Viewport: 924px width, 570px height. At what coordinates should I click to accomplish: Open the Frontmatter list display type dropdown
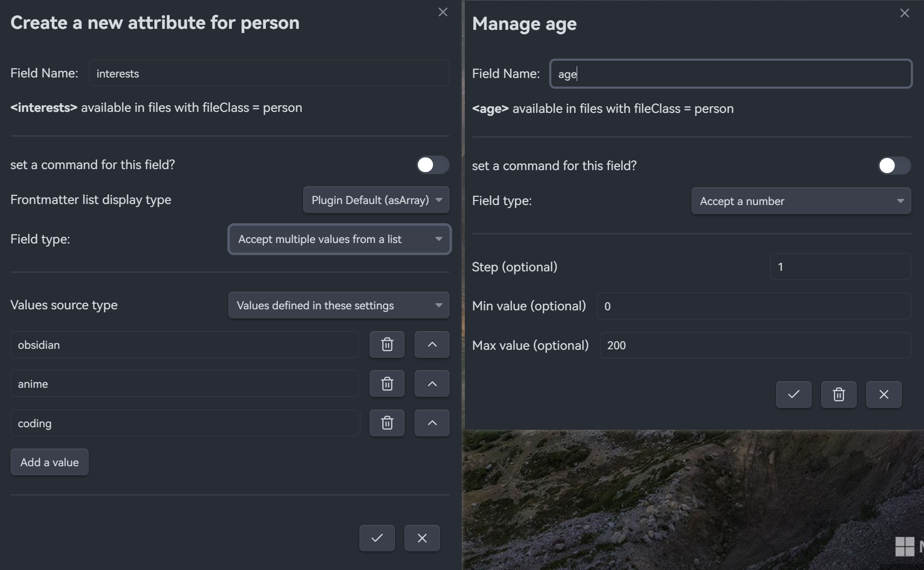[376, 200]
